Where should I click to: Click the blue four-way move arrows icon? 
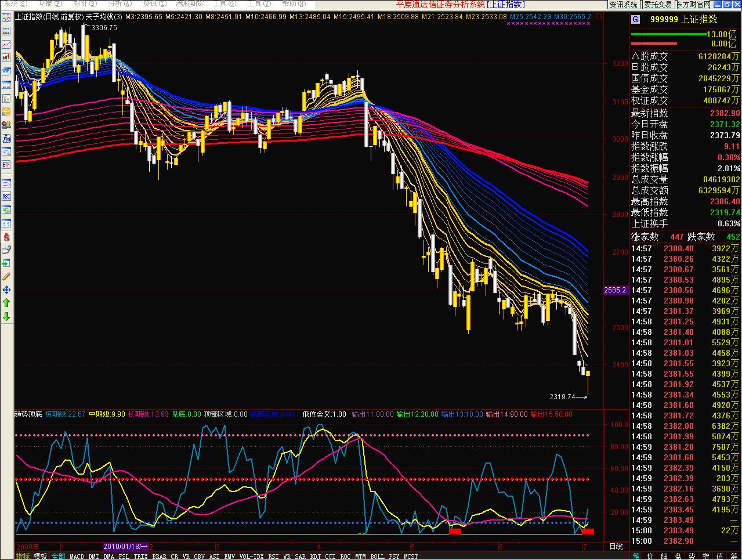point(6,290)
